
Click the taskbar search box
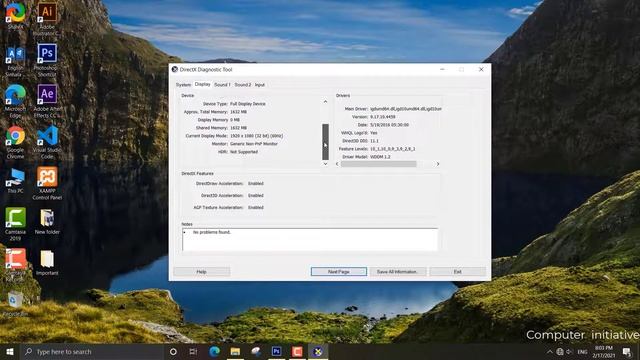tap(92, 351)
